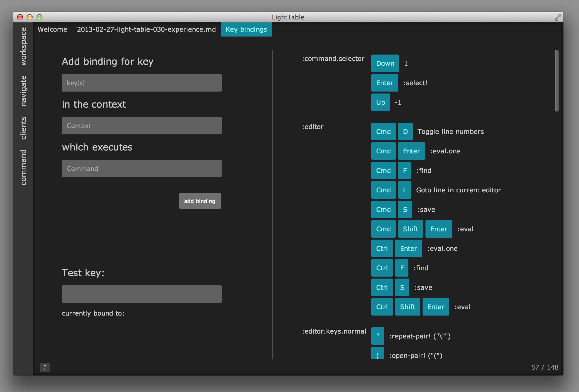Focus the Test key input box

pyautogui.click(x=142, y=294)
